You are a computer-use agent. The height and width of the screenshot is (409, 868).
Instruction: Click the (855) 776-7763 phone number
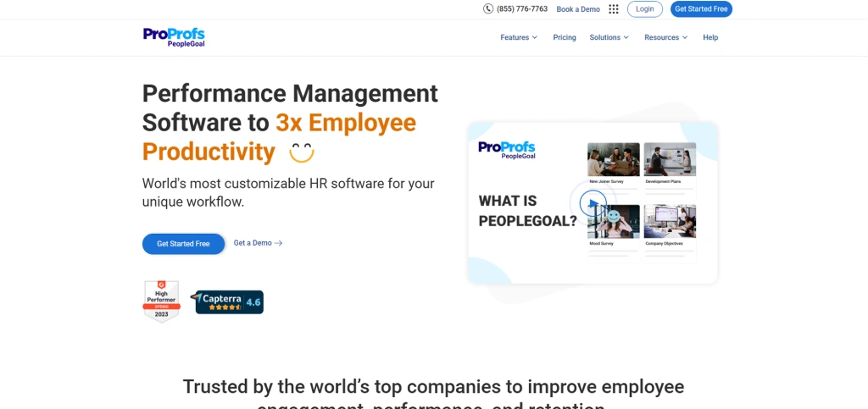[522, 8]
